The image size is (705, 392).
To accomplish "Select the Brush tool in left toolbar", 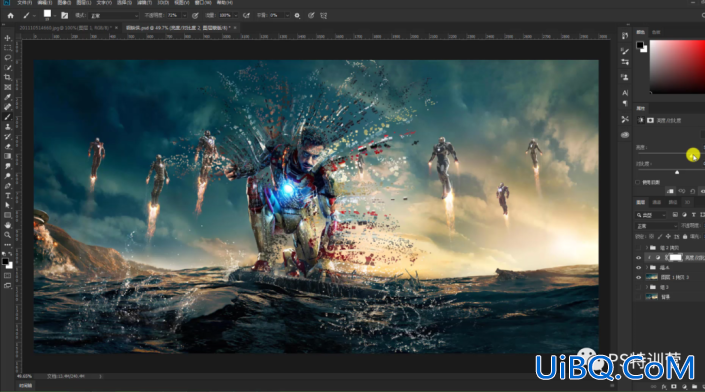I will click(x=8, y=117).
